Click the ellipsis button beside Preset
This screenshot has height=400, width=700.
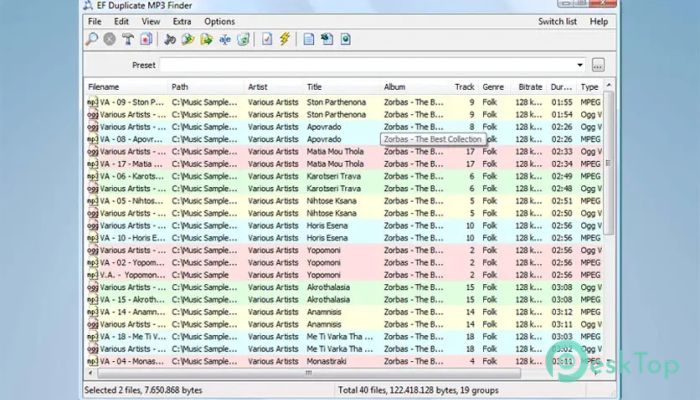coord(598,66)
